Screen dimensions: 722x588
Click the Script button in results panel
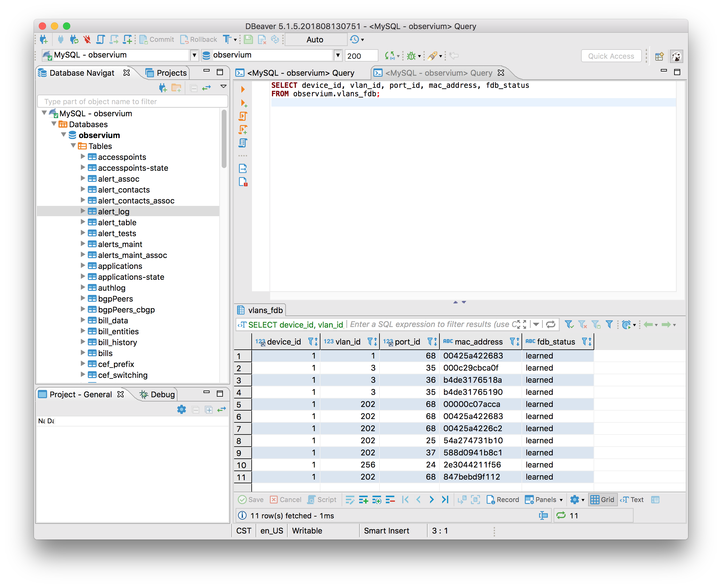(322, 500)
